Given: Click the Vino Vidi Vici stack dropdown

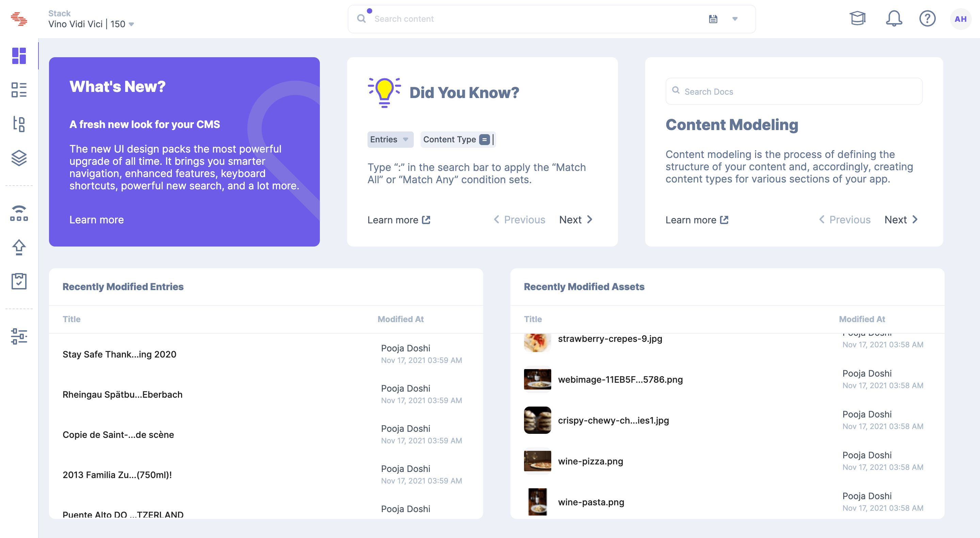Looking at the screenshot, I should click(x=132, y=24).
